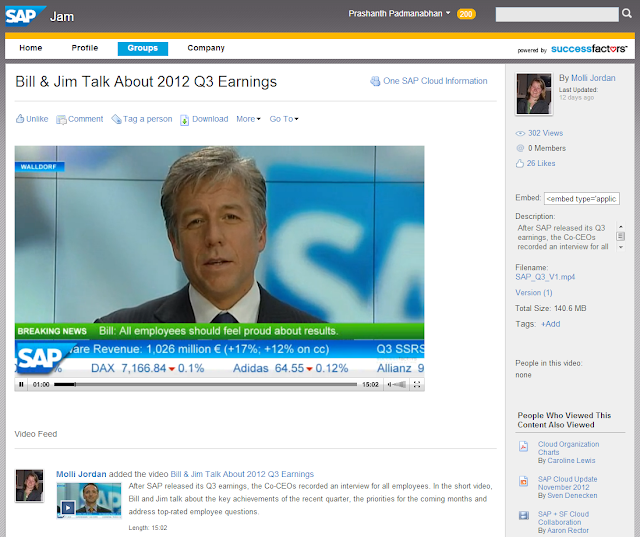Open SAP Cloud Update November 2012 link
The image size is (640, 537).
click(x=567, y=483)
